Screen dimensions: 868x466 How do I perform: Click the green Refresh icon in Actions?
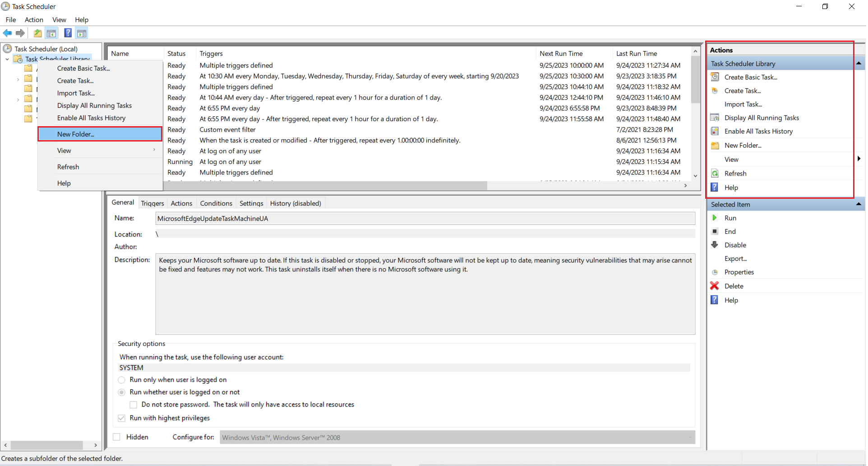715,174
